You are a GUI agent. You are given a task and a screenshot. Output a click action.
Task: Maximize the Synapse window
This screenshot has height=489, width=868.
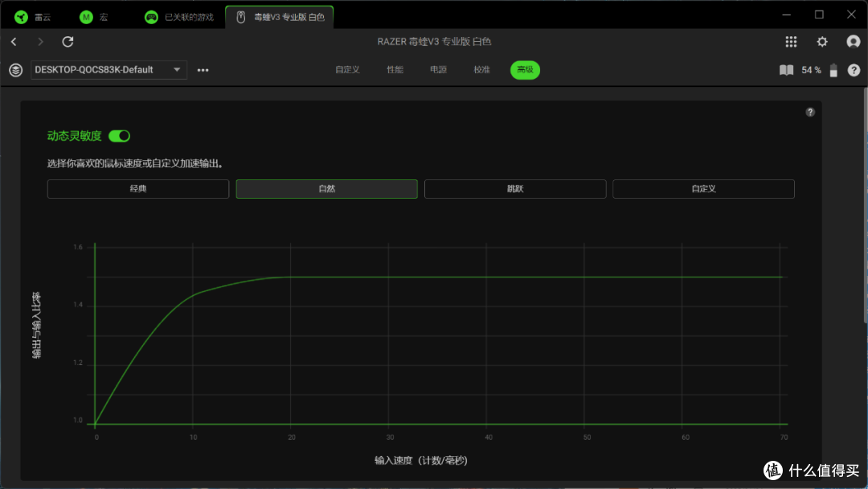[x=819, y=15]
